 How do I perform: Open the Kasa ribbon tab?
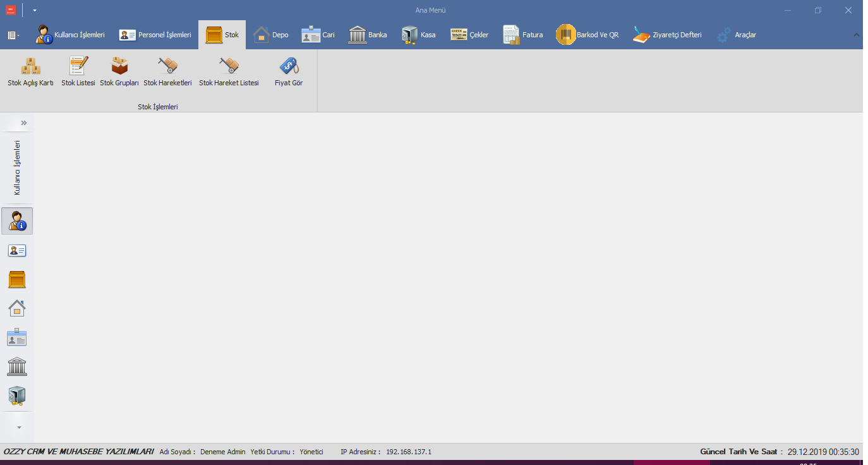point(419,35)
